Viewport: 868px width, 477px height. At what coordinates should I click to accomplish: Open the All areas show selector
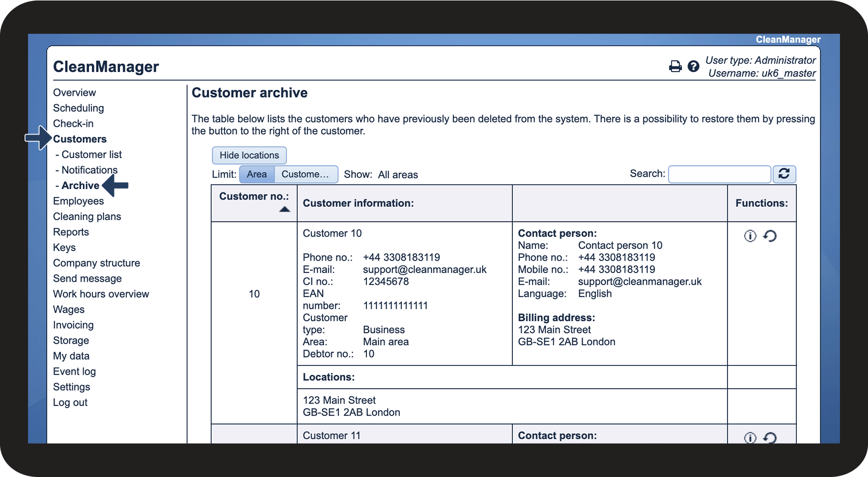click(x=397, y=175)
